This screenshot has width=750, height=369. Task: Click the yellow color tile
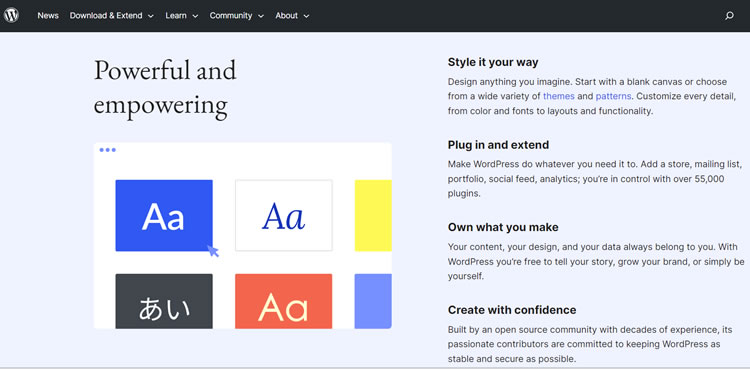[373, 215]
